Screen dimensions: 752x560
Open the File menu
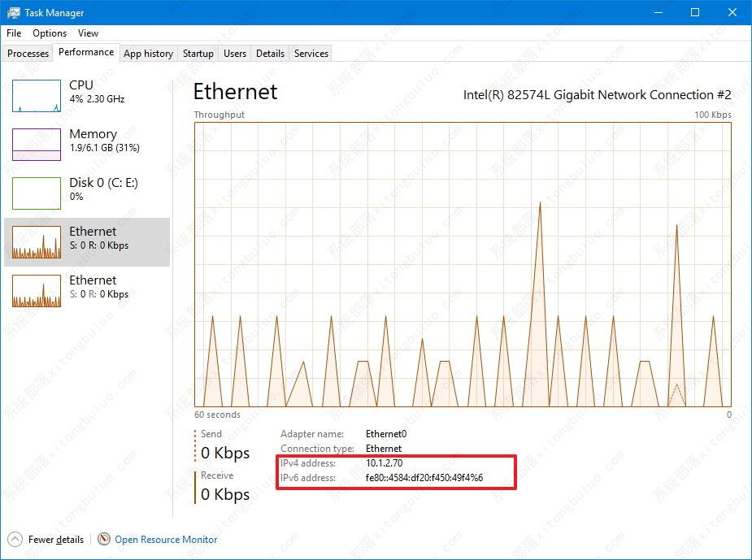tap(13, 33)
